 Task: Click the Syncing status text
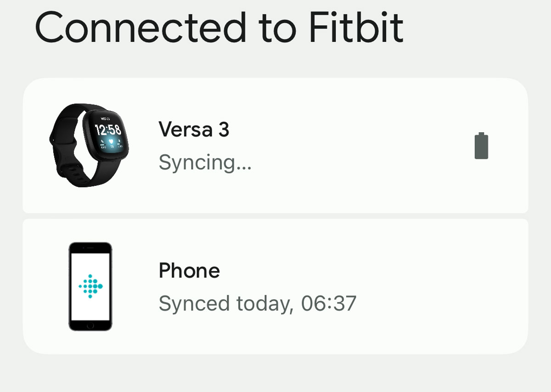pyautogui.click(x=205, y=163)
